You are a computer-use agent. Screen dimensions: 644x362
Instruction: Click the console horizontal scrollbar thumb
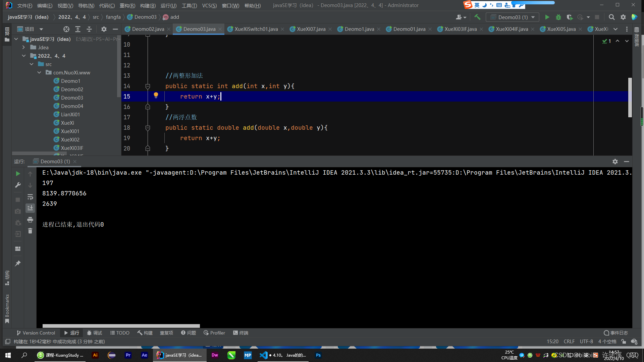[x=121, y=326]
